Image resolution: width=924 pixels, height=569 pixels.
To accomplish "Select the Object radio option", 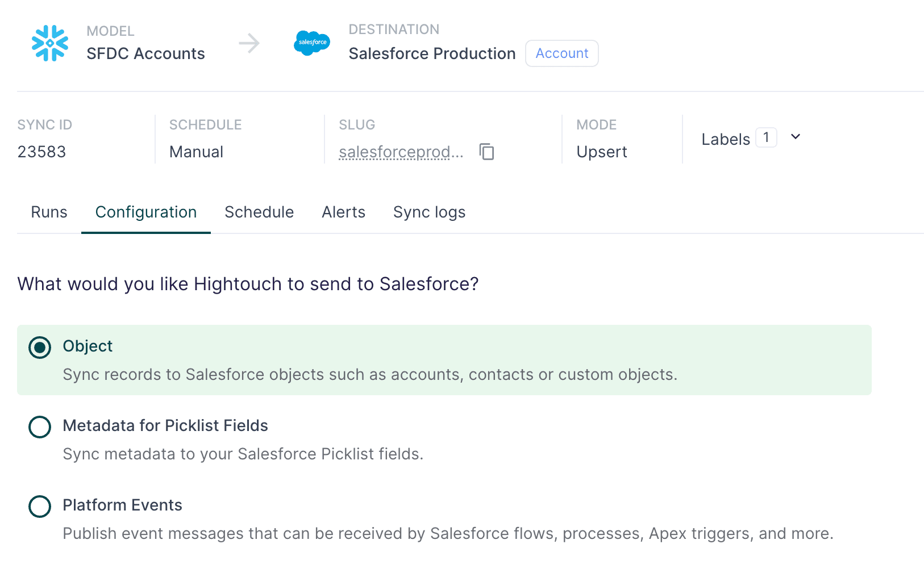I will (40, 347).
